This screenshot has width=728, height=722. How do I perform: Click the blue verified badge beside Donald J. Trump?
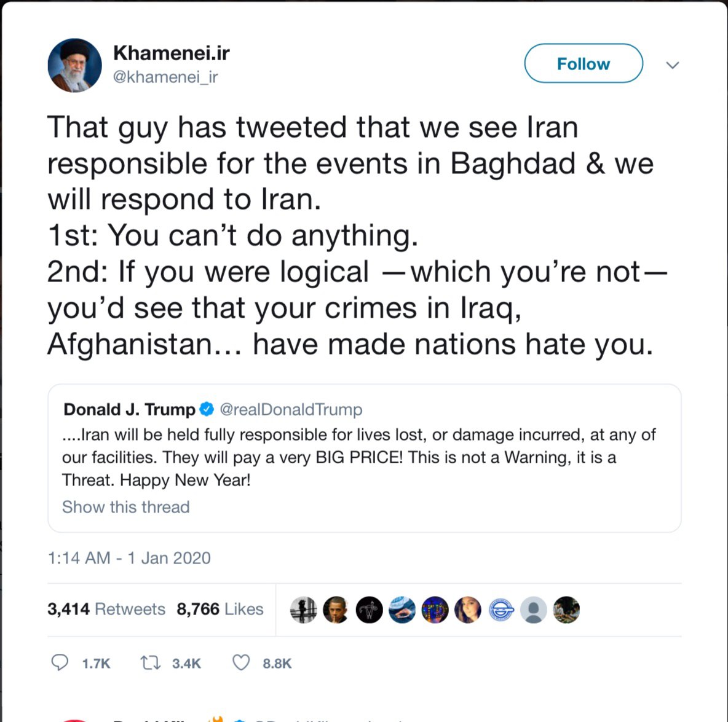[207, 409]
